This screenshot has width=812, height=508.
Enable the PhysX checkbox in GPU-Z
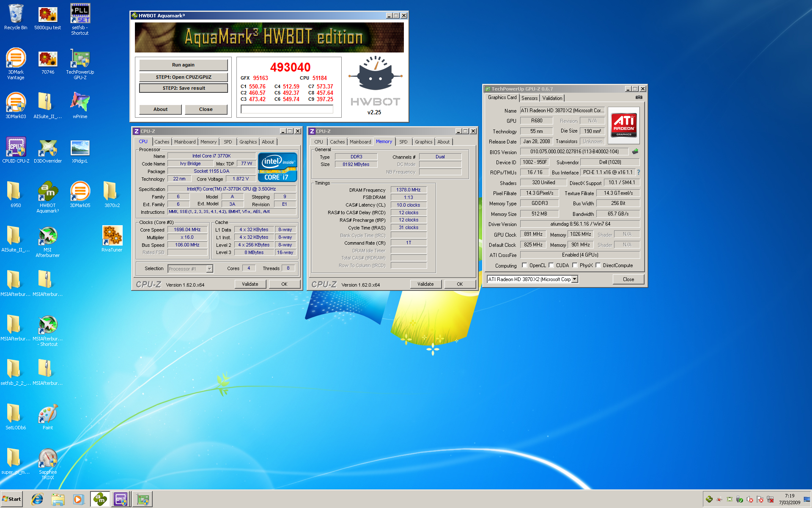(x=575, y=265)
